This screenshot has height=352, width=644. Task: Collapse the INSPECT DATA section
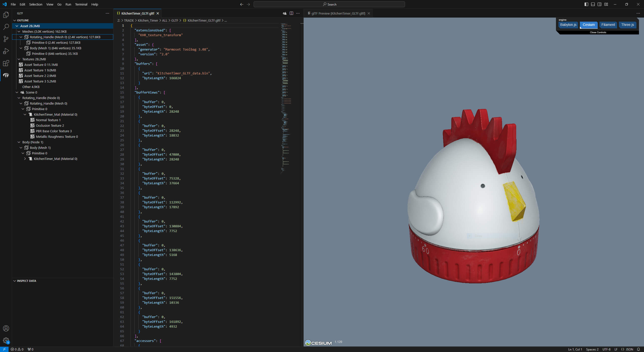pyautogui.click(x=15, y=281)
